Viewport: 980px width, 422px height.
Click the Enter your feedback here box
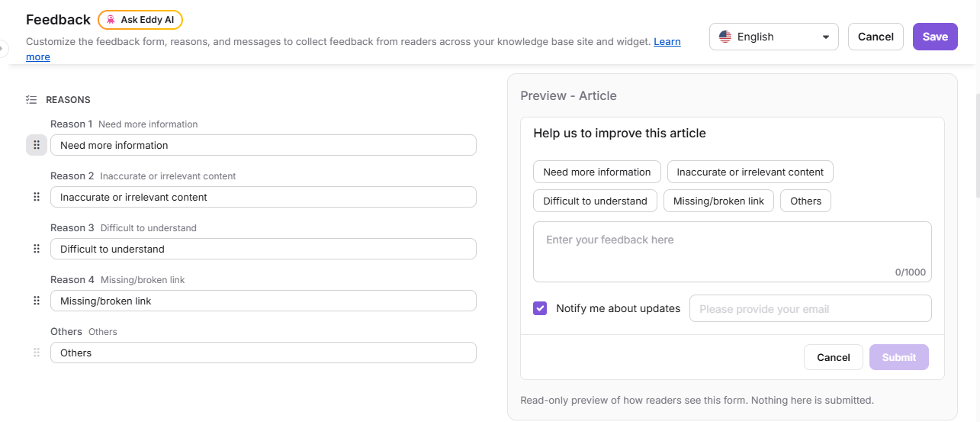(x=732, y=252)
